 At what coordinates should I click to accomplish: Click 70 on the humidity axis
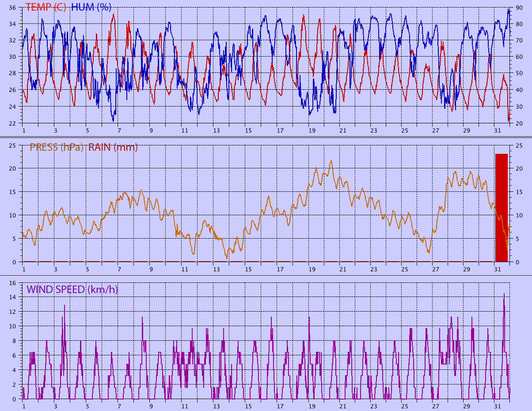pyautogui.click(x=519, y=41)
